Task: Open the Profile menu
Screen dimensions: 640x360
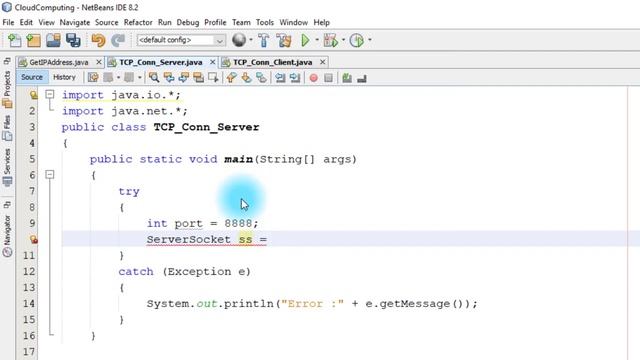Action: [215, 22]
